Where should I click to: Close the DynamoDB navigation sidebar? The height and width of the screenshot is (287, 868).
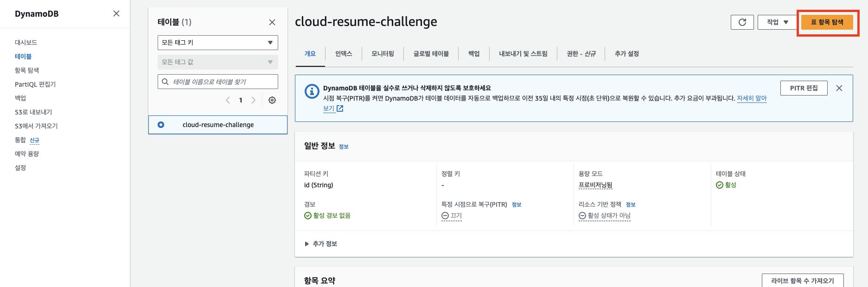116,13
